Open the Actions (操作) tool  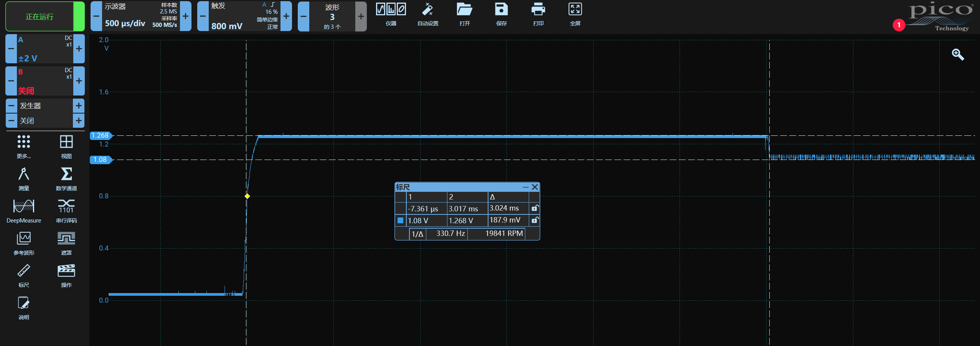tap(66, 275)
